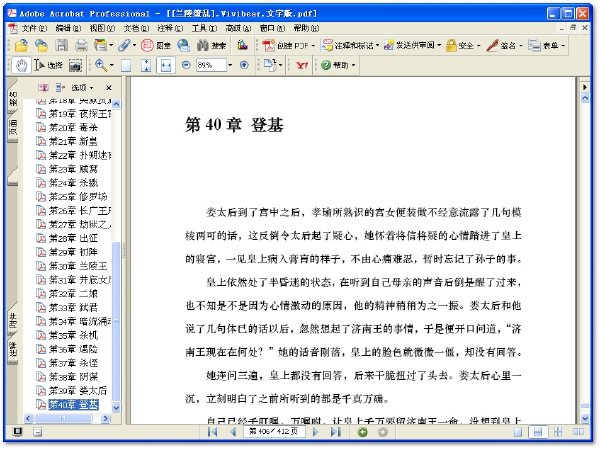Go to the previous page arrow
The width and height of the screenshot is (600, 449).
[233, 432]
